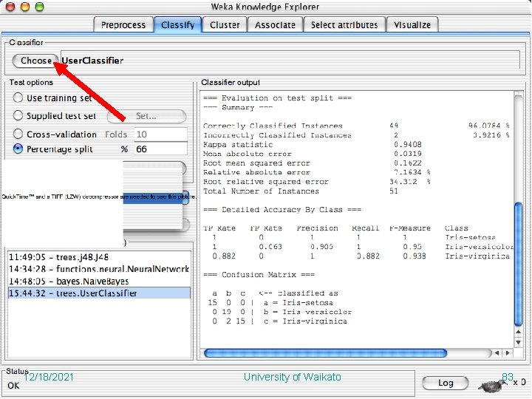
Task: Select the Use training set option
Action: coord(18,98)
